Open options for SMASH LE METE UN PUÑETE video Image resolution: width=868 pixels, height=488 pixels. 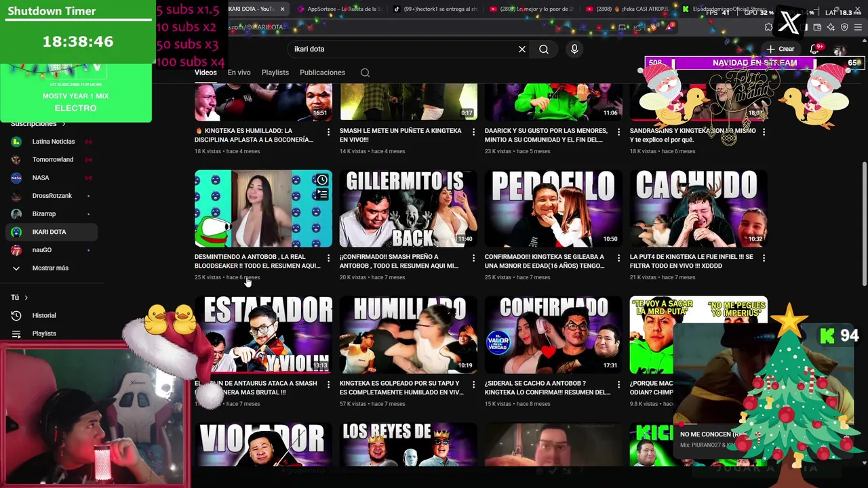[x=473, y=132]
